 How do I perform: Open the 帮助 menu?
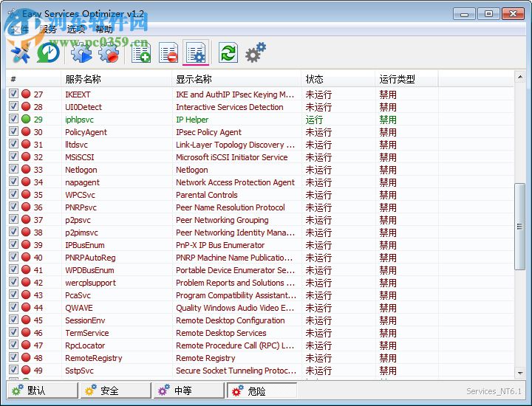pyautogui.click(x=104, y=30)
